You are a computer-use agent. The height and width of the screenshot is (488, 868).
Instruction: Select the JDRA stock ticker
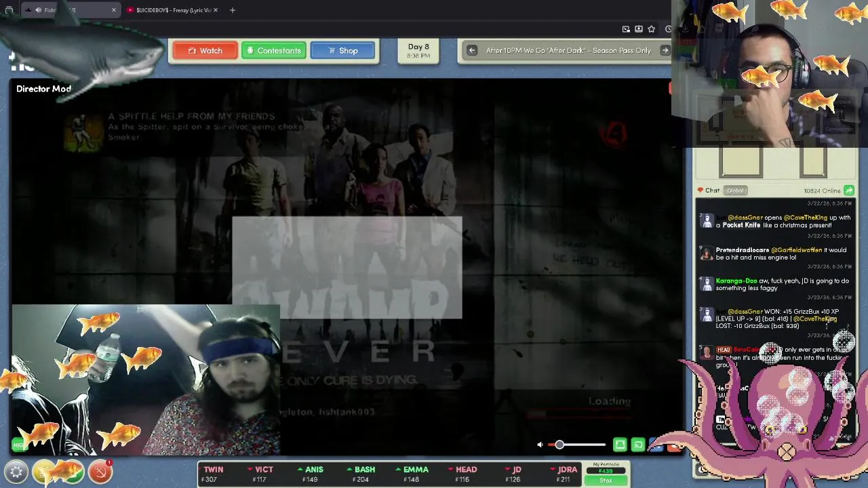564,474
